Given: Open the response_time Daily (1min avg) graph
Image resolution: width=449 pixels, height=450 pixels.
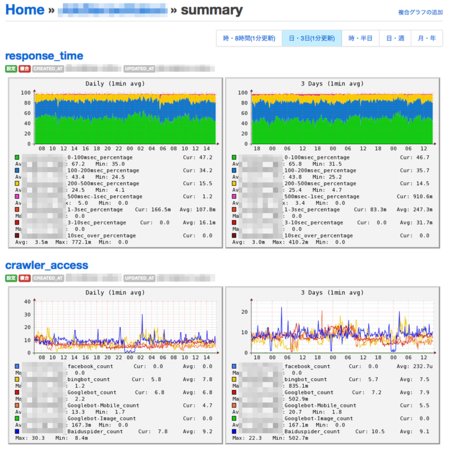Looking at the screenshot, I should pyautogui.click(x=115, y=163).
